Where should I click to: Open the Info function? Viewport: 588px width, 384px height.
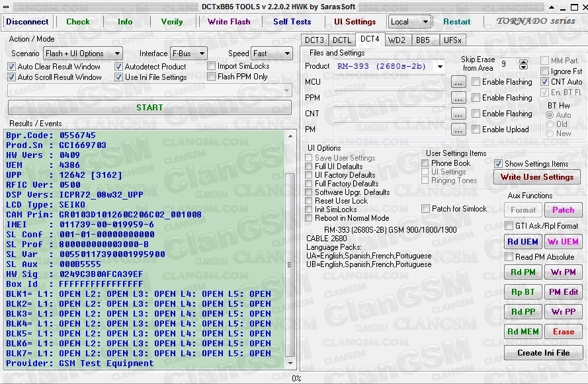(125, 22)
